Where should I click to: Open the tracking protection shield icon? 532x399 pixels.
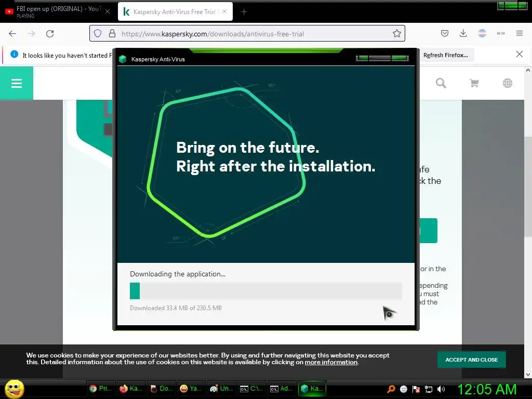pyautogui.click(x=98, y=34)
